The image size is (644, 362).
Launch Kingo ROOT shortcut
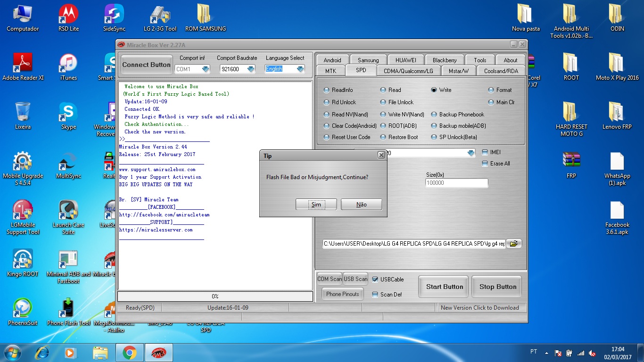pos(23,263)
